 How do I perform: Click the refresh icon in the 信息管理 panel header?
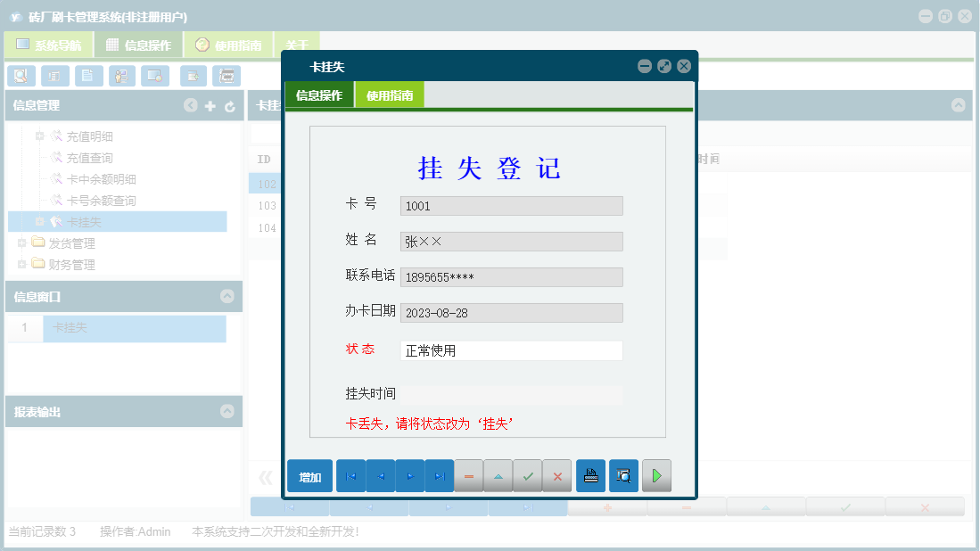click(229, 105)
